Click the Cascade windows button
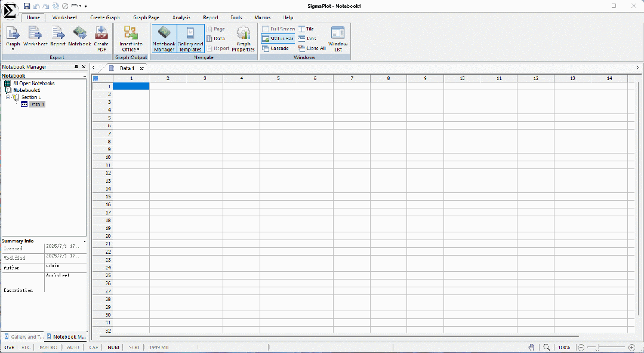This screenshot has height=353, width=644. pyautogui.click(x=276, y=48)
